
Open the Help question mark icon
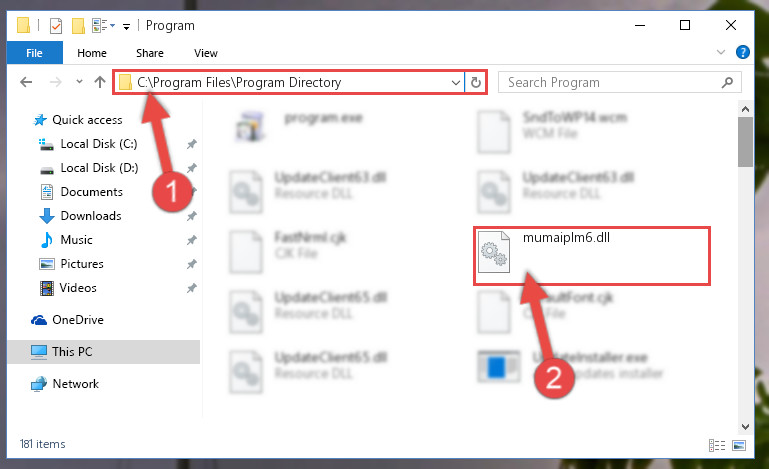[x=743, y=52]
